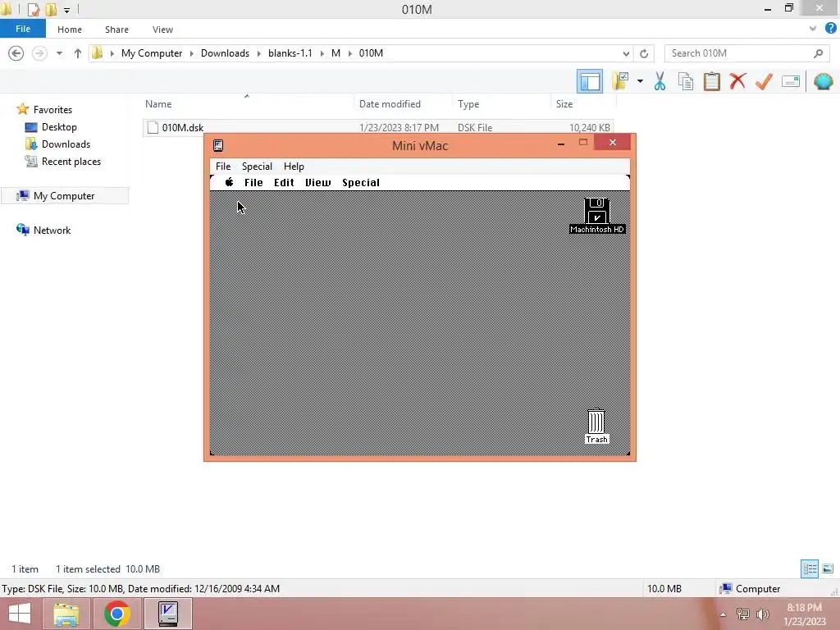Open the Apple menu in emulated Mac

[230, 182]
